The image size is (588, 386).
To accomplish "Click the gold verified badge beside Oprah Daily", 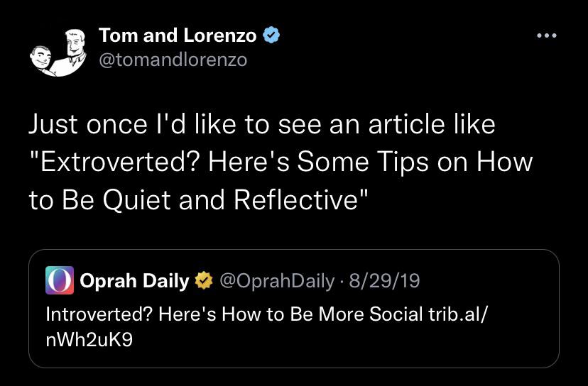I will [204, 282].
